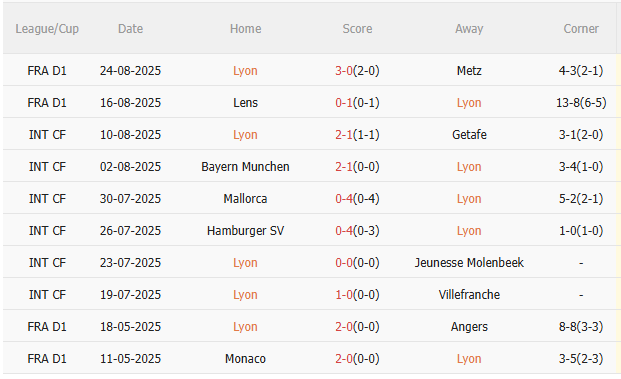Click the Villefranche away team
Viewport: 621px width, 379px height.
click(x=469, y=295)
